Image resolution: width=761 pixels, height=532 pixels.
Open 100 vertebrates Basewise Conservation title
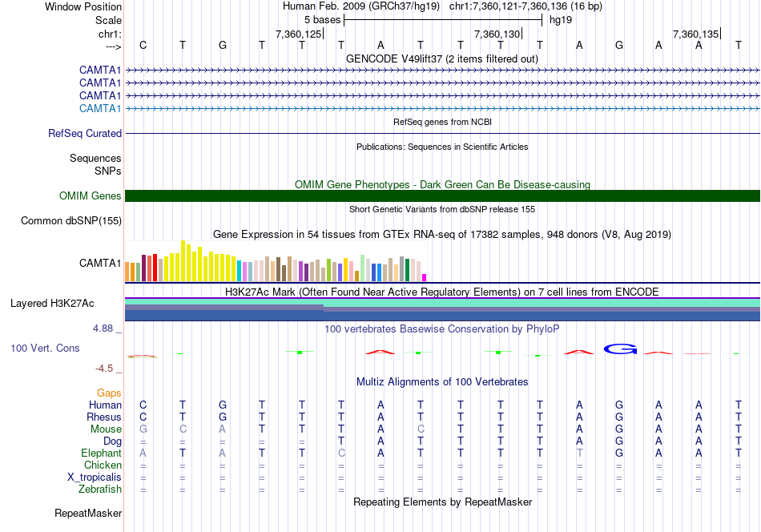click(442, 328)
